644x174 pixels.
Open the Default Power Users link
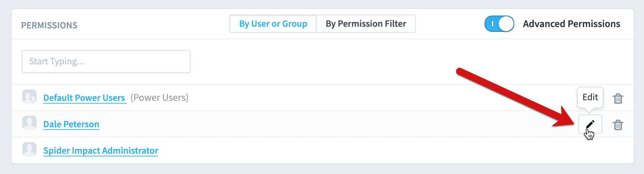[84, 98]
